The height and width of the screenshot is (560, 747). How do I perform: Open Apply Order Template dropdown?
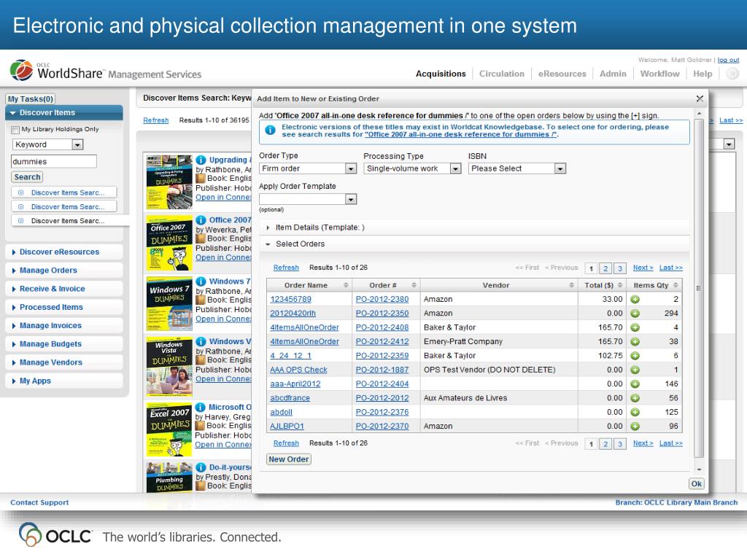[351, 199]
